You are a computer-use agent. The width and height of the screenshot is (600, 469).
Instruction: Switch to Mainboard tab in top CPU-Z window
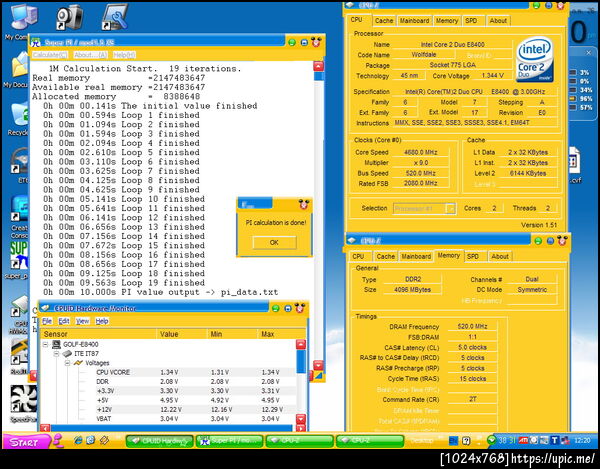pyautogui.click(x=414, y=21)
